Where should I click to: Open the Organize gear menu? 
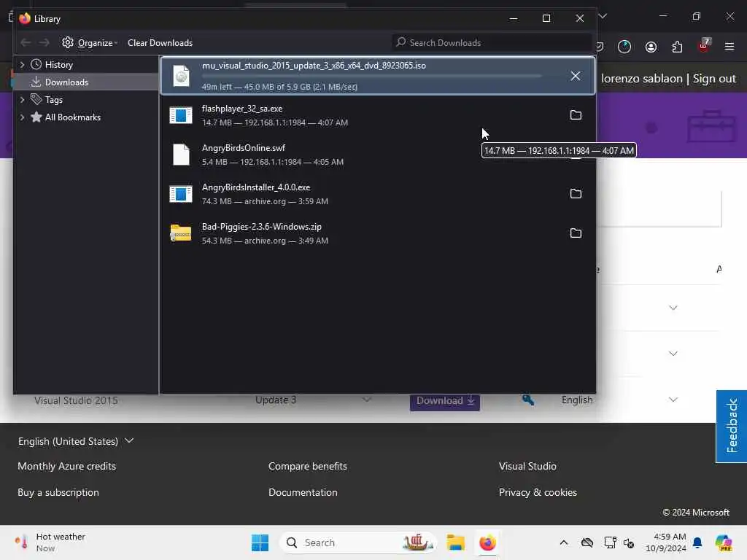89,43
